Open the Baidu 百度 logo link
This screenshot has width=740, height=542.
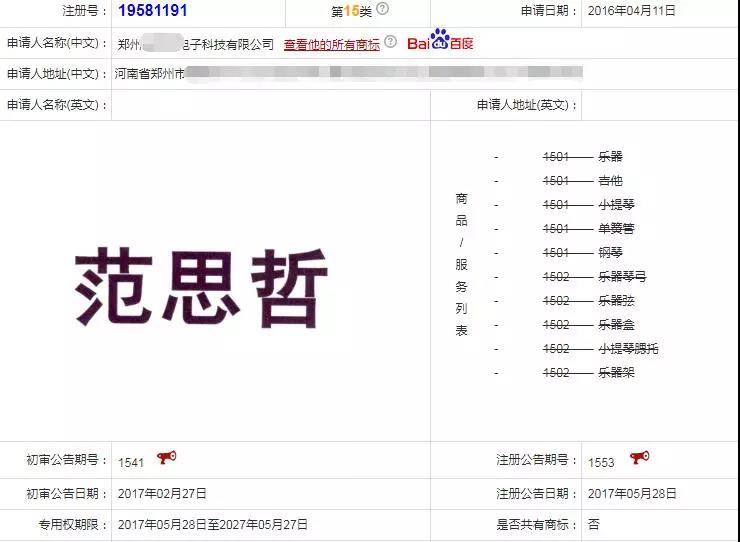point(440,40)
